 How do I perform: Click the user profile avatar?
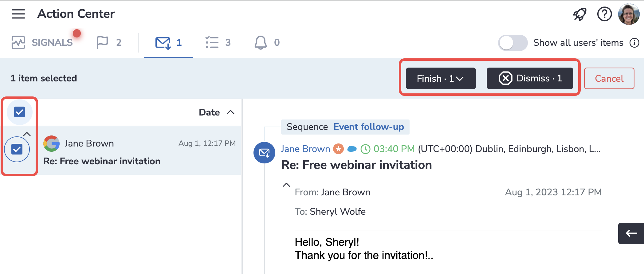click(629, 14)
